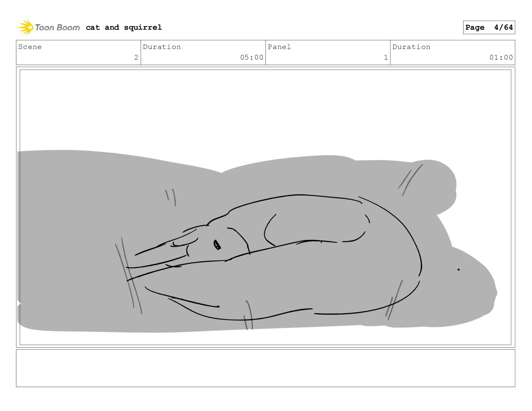Click the empty caption box below the panel

click(x=265, y=368)
